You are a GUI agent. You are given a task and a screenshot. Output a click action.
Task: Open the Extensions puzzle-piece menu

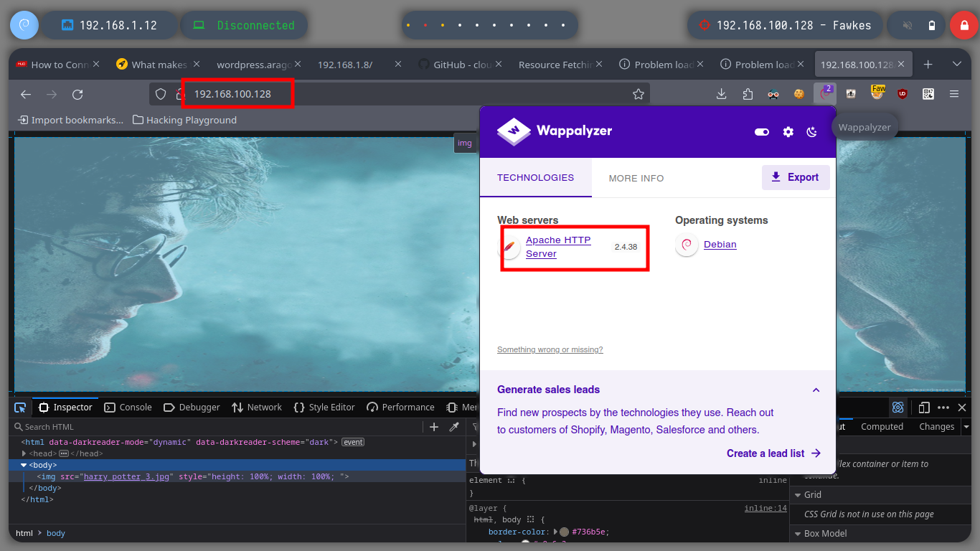[x=748, y=94]
